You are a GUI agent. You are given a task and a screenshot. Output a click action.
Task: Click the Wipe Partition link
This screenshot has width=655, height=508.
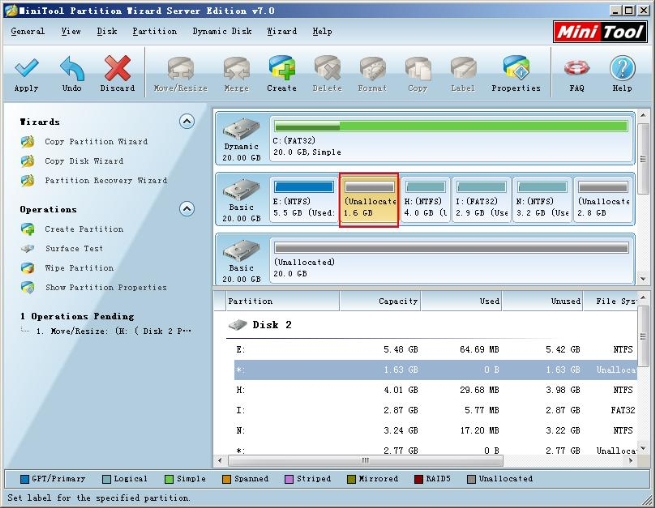79,268
